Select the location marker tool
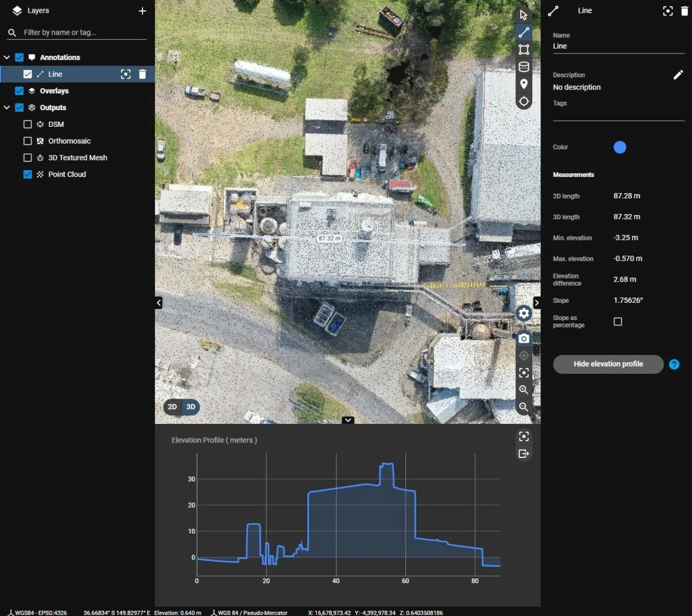Image resolution: width=692 pixels, height=616 pixels. (x=524, y=84)
